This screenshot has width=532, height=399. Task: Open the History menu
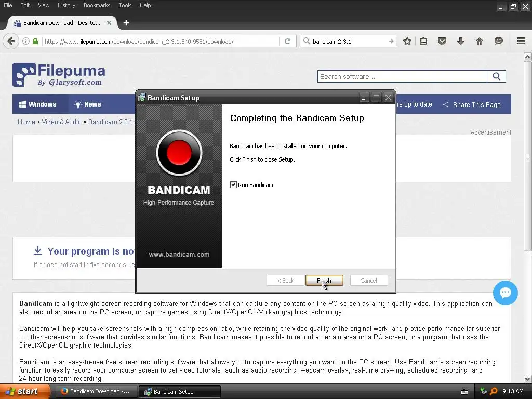[66, 5]
